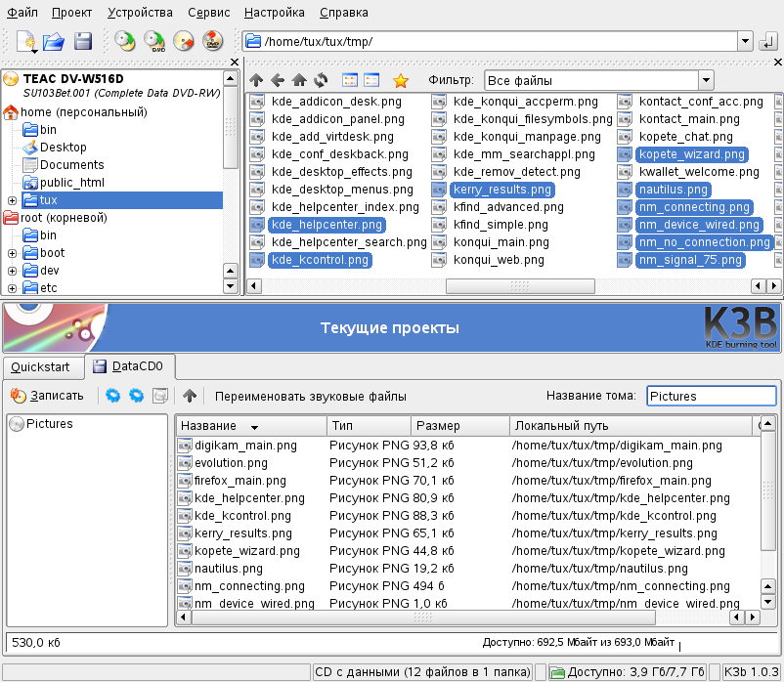Viewport: 784px width, 682px height.
Task: Click the go arrow beside path field
Action: [768, 41]
